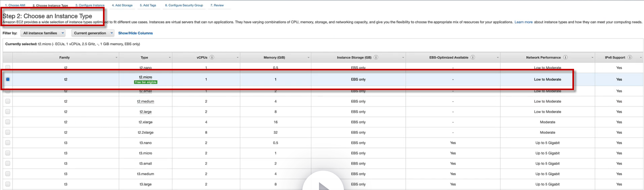The height and width of the screenshot is (190, 644).
Task: Open step 6. Configure Security Group
Action: [184, 5]
